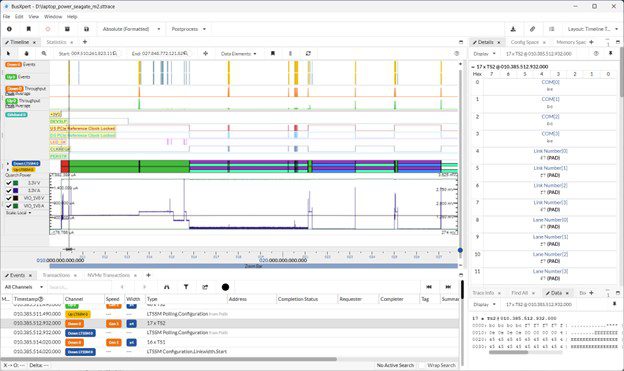Uncheck the VIO_1V8 V checkbox
Viewport: 624px width, 371px height.
pos(9,198)
